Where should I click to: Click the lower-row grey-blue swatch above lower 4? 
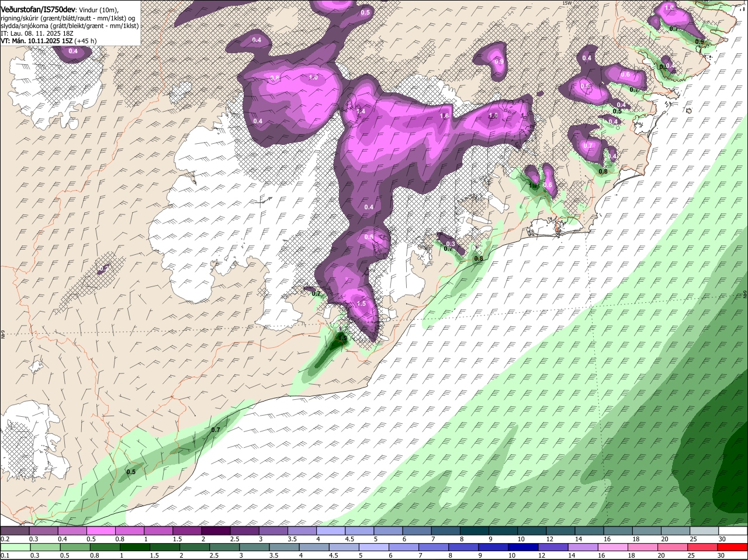click(314, 547)
